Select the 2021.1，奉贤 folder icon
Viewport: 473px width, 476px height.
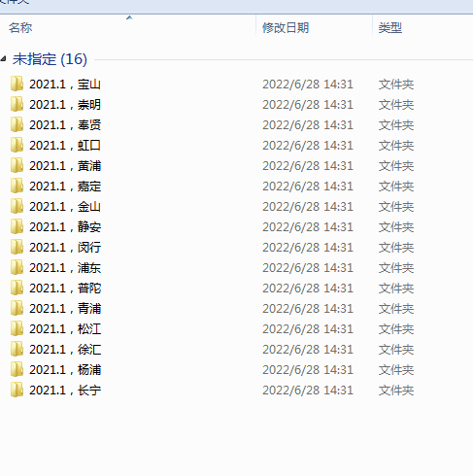17,124
